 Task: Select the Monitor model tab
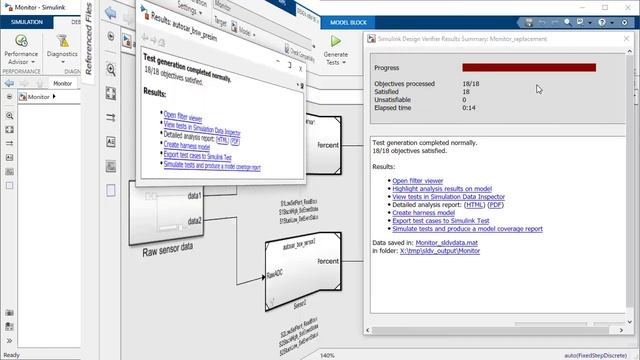[x=62, y=83]
